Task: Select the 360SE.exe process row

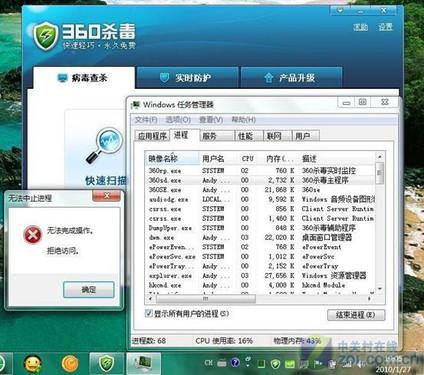Action: [260, 190]
